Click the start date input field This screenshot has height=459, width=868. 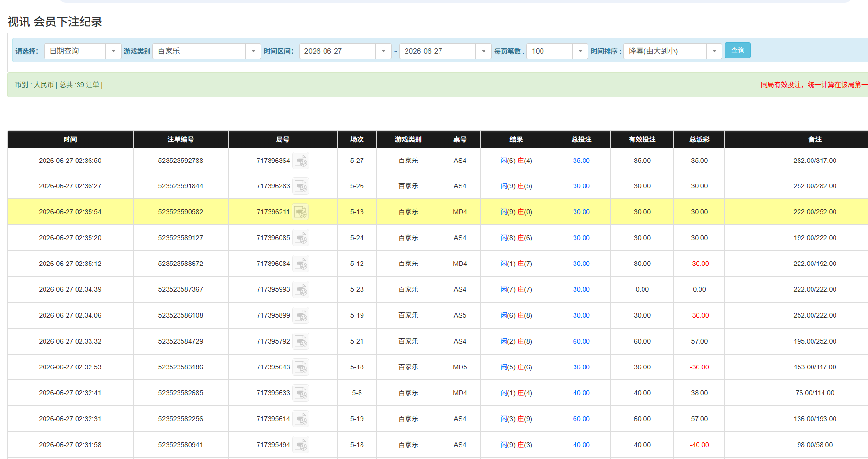coord(338,51)
